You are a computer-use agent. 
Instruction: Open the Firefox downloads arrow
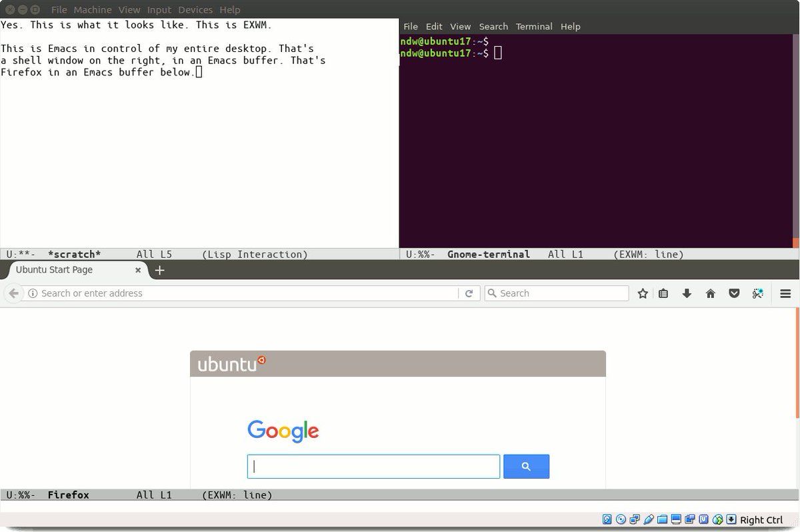click(x=687, y=293)
